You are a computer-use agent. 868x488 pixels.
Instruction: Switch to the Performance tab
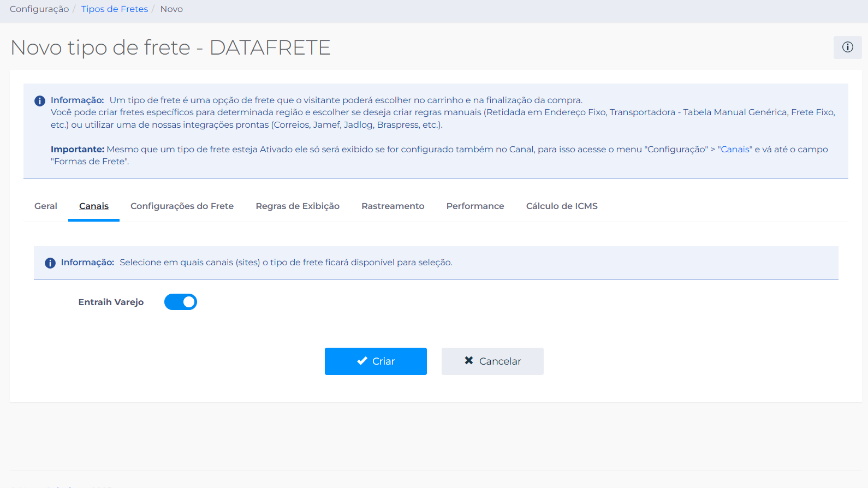click(475, 206)
